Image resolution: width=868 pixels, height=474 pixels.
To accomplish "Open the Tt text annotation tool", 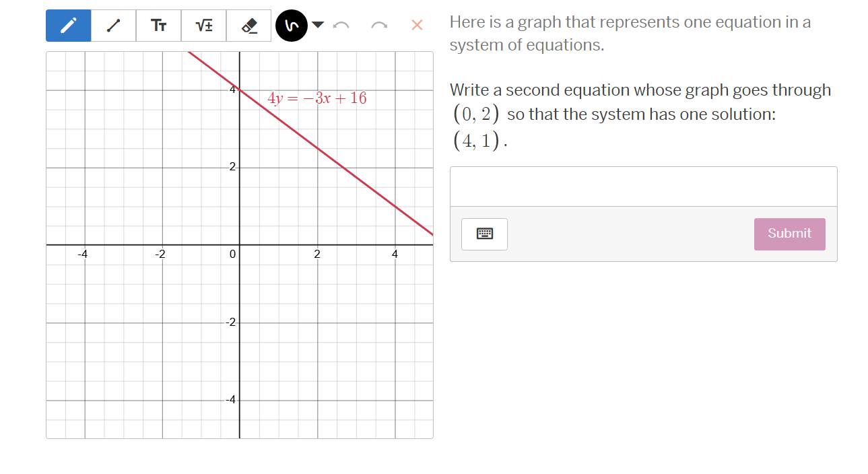I will [x=158, y=25].
